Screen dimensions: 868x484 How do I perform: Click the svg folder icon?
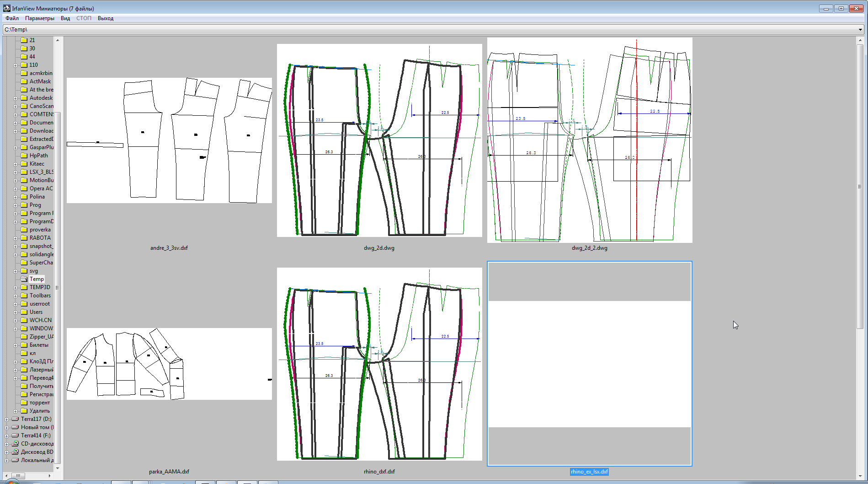pos(24,271)
